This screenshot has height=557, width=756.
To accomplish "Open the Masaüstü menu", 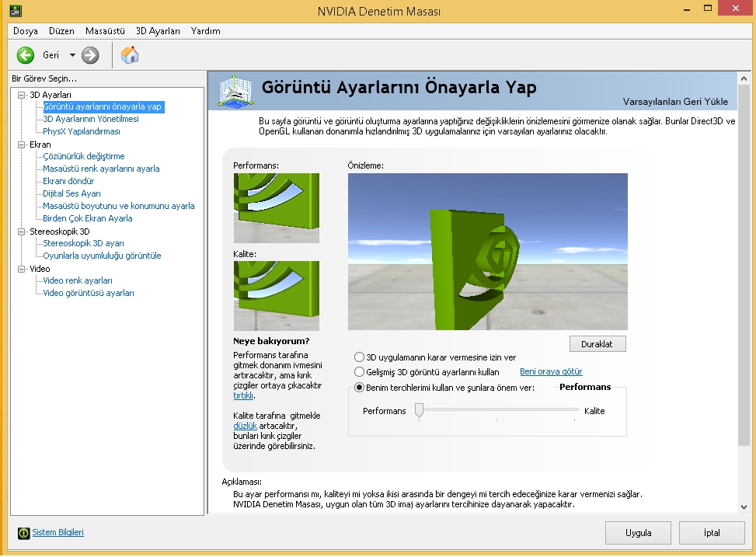I will point(105,31).
